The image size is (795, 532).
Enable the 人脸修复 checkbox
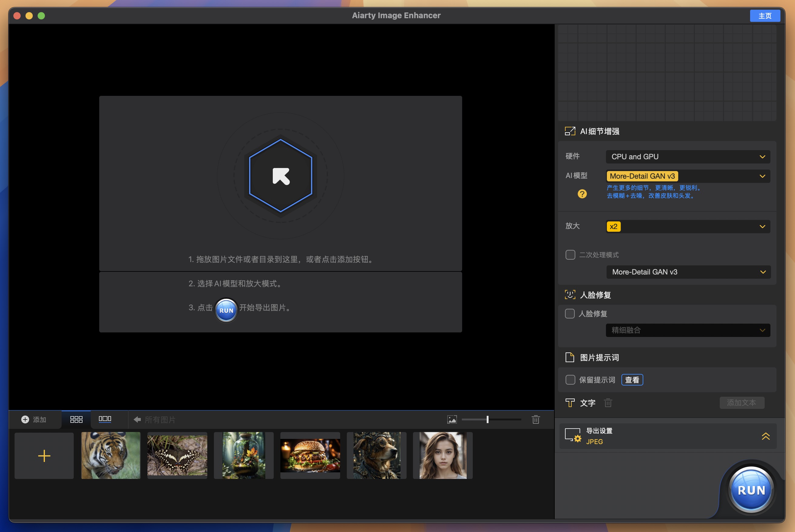pyautogui.click(x=570, y=314)
